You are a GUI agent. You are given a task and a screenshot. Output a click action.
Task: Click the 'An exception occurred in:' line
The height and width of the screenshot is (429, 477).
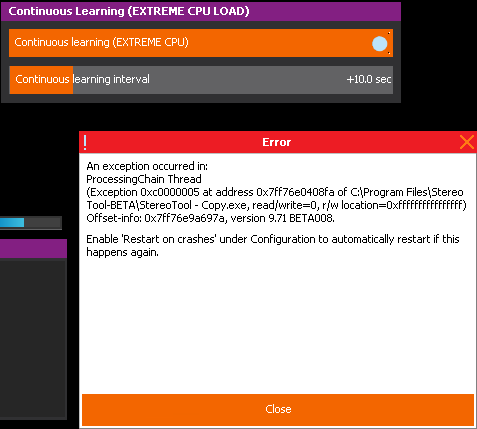(147, 166)
